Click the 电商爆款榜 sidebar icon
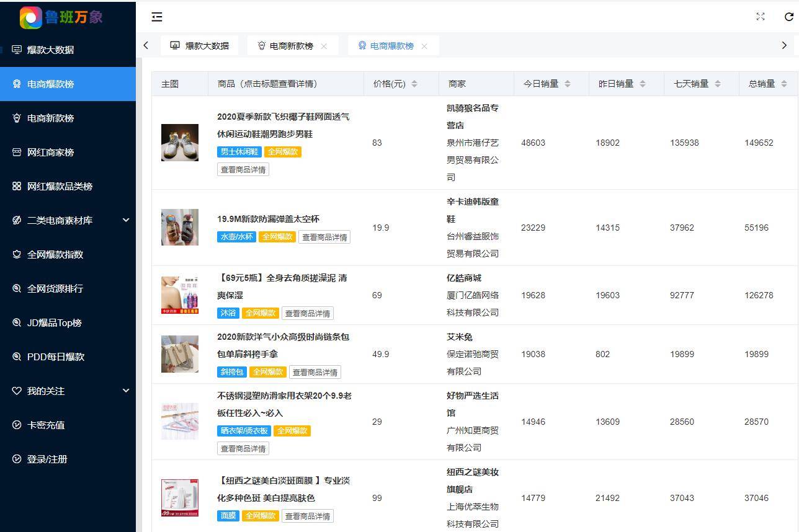The width and height of the screenshot is (799, 532). (17, 84)
